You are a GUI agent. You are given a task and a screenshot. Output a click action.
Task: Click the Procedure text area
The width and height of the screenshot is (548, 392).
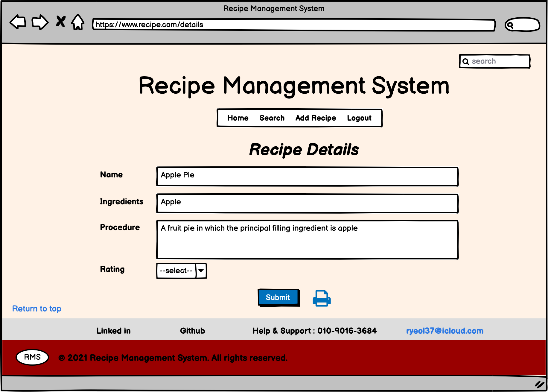[307, 239]
